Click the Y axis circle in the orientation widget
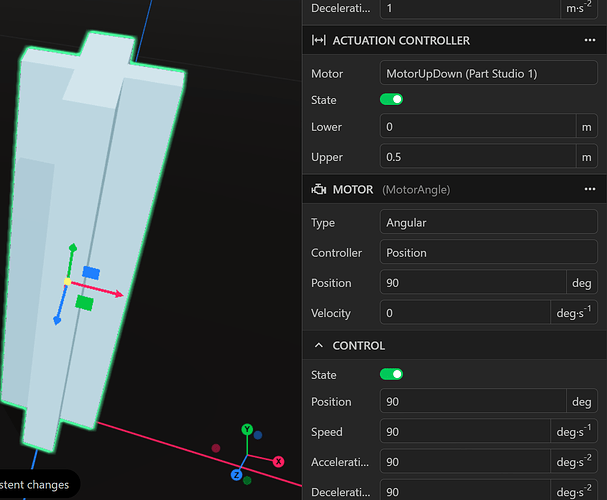This screenshot has width=607, height=500. (x=247, y=430)
